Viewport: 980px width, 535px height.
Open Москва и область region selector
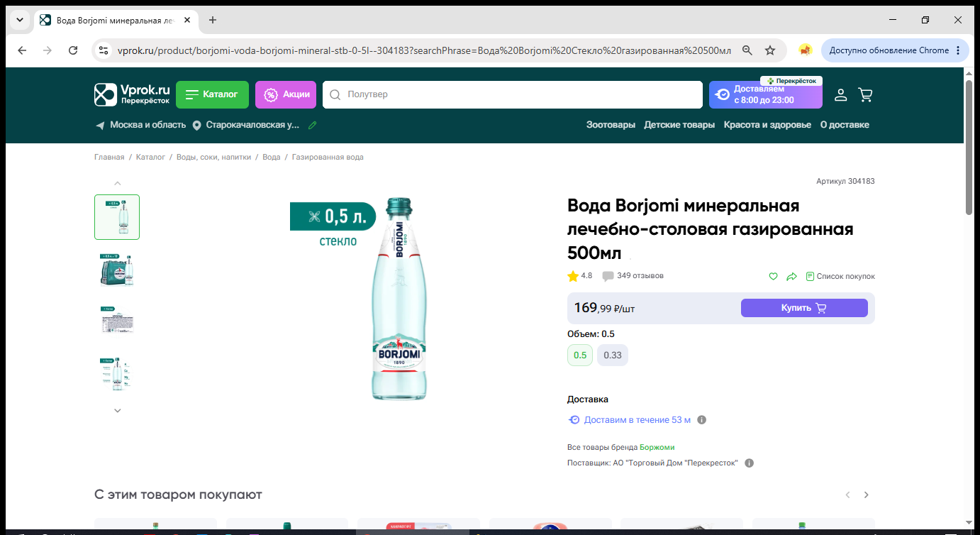(147, 125)
